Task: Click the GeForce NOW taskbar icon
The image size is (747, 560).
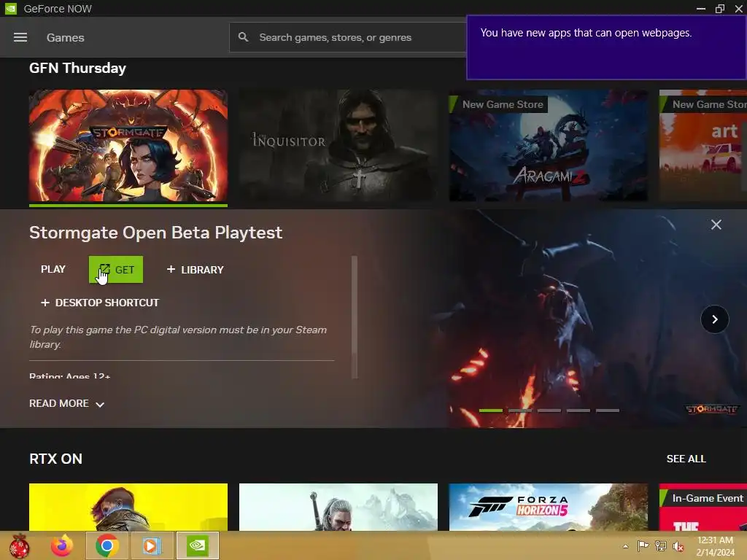Action: [197, 545]
